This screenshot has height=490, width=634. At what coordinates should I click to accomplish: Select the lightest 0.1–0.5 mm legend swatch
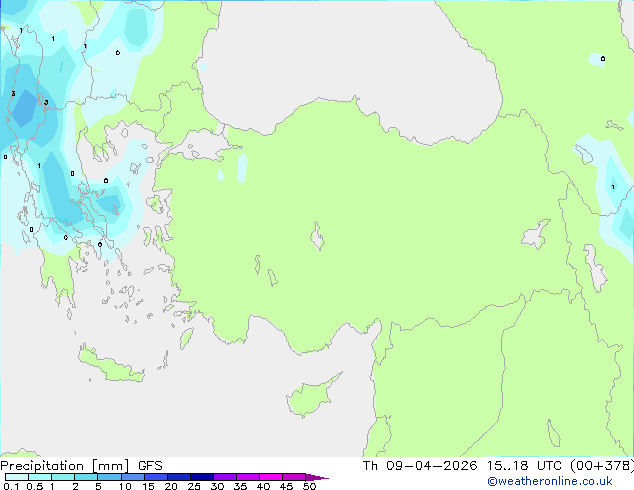pos(17,477)
